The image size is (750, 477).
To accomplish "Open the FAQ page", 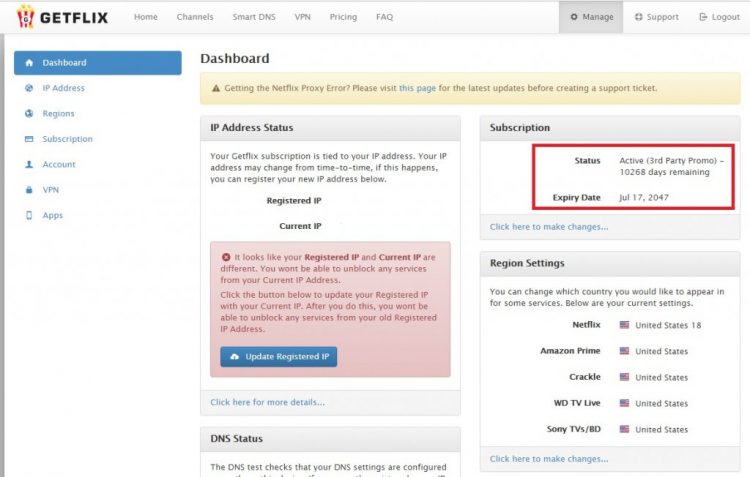I will (385, 17).
